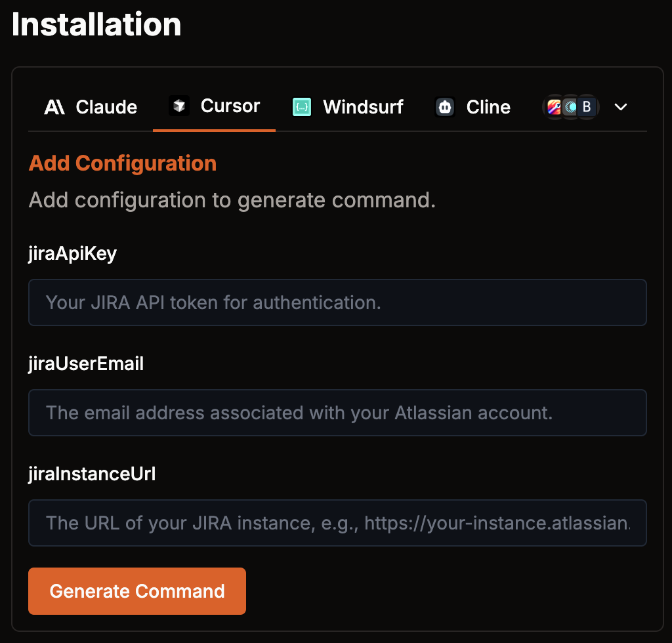Click the Windsurf teal icon
Screen dimensions: 672x643
(302, 107)
